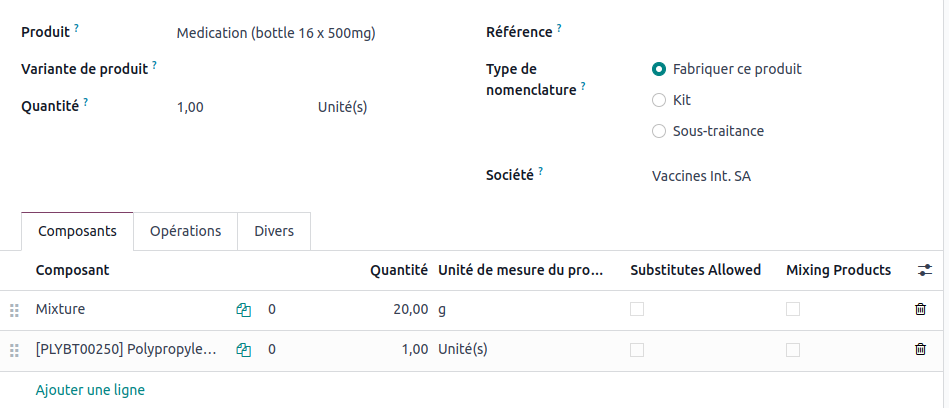Delete the Polypropylene component line

(x=920, y=350)
